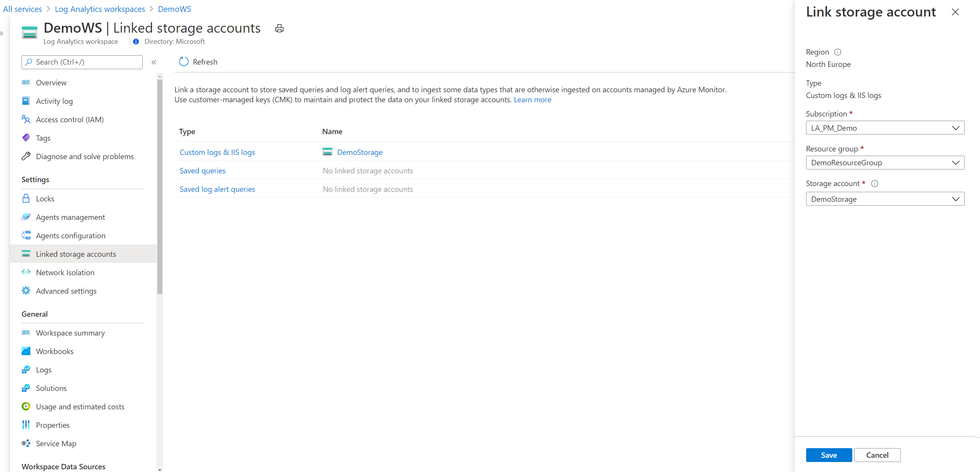Click inside the Search (Ctrl+/) field
The height and width of the screenshot is (472, 980).
click(82, 62)
